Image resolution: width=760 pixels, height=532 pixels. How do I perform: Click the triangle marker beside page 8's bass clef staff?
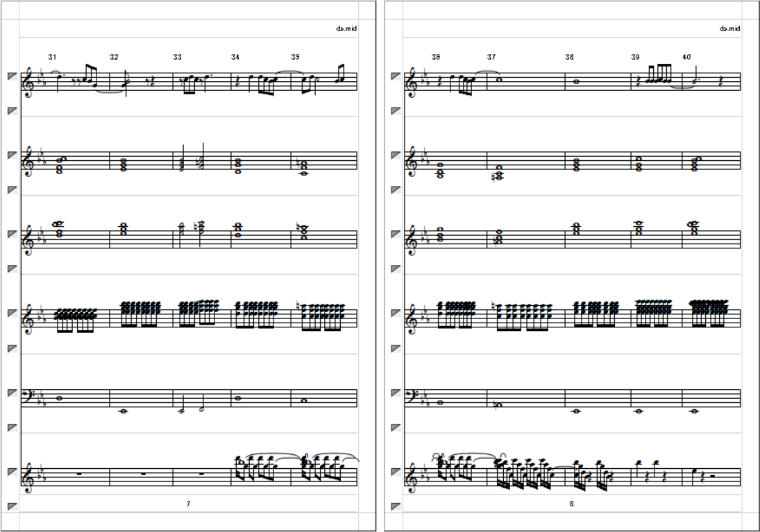coord(396,393)
